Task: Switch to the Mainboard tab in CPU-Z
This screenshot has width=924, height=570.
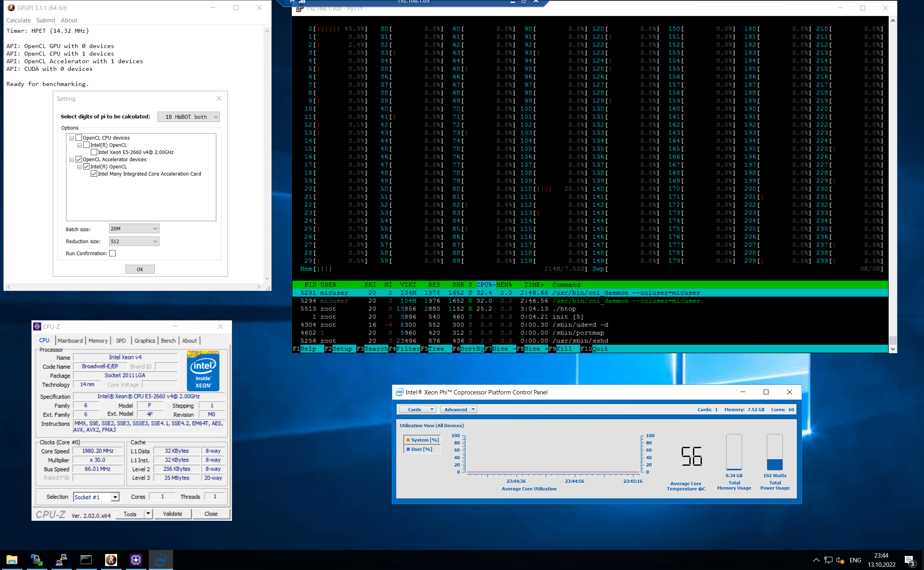Action: tap(70, 340)
